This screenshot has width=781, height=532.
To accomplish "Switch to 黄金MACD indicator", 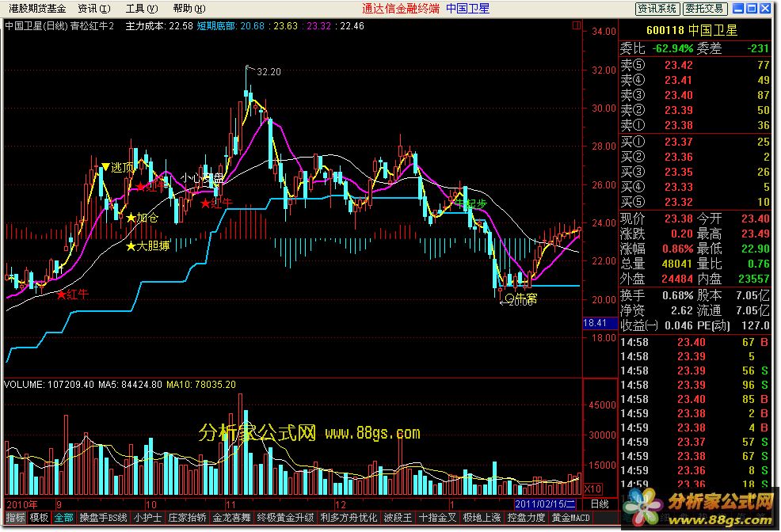I will click(571, 518).
